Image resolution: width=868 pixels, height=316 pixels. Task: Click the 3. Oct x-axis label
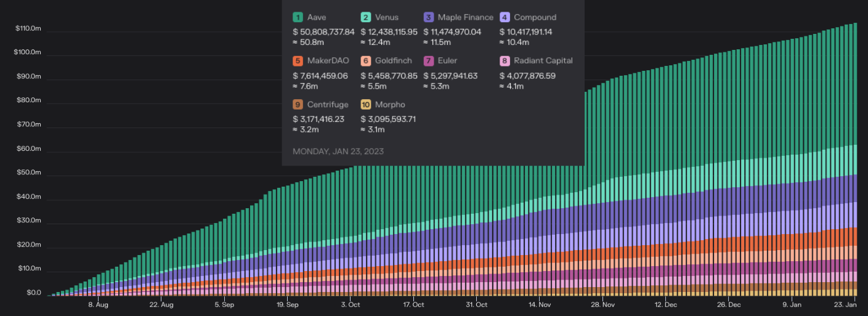[351, 304]
